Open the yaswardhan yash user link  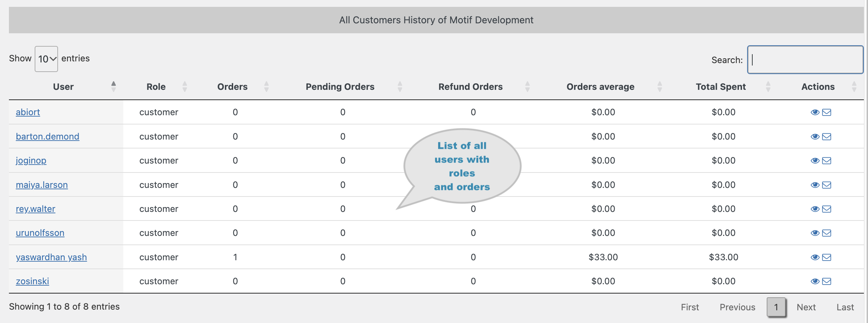point(51,257)
